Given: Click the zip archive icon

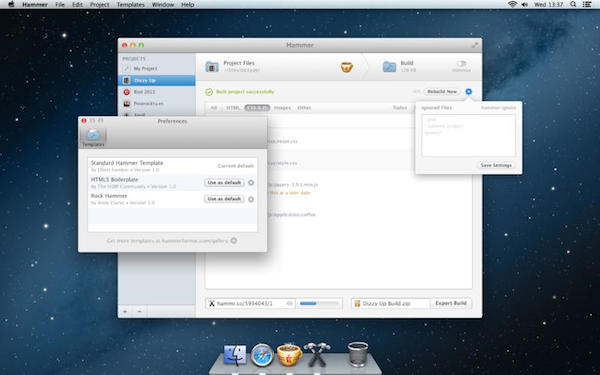Looking at the screenshot, I should tap(357, 303).
